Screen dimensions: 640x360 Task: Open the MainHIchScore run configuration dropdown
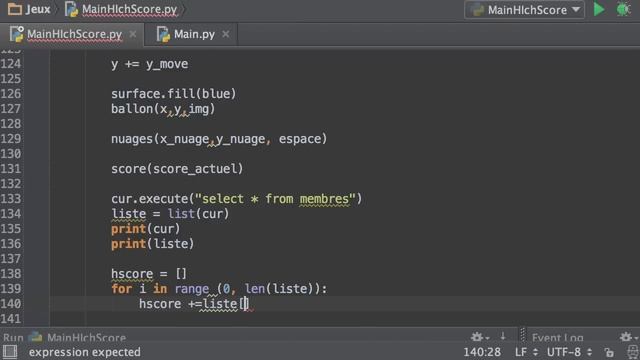[x=524, y=10]
